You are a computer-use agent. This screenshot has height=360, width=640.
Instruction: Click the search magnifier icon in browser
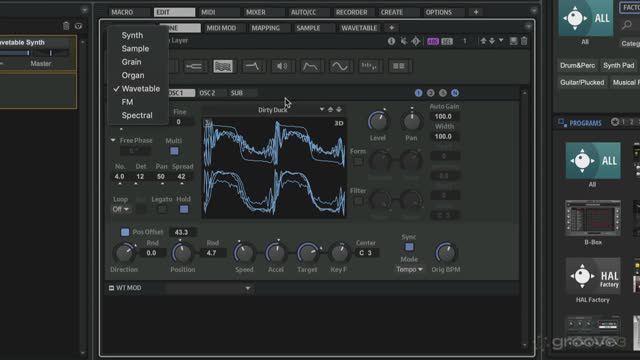tap(627, 25)
